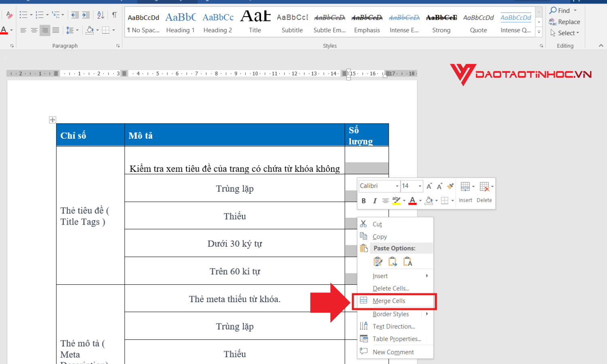Apply the Intense Quote style
This screenshot has width=607, height=364.
516,23
